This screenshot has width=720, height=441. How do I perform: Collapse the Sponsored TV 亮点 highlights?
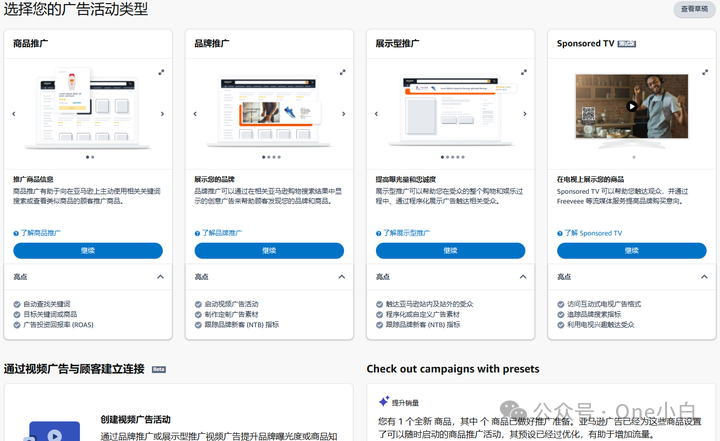coord(704,277)
